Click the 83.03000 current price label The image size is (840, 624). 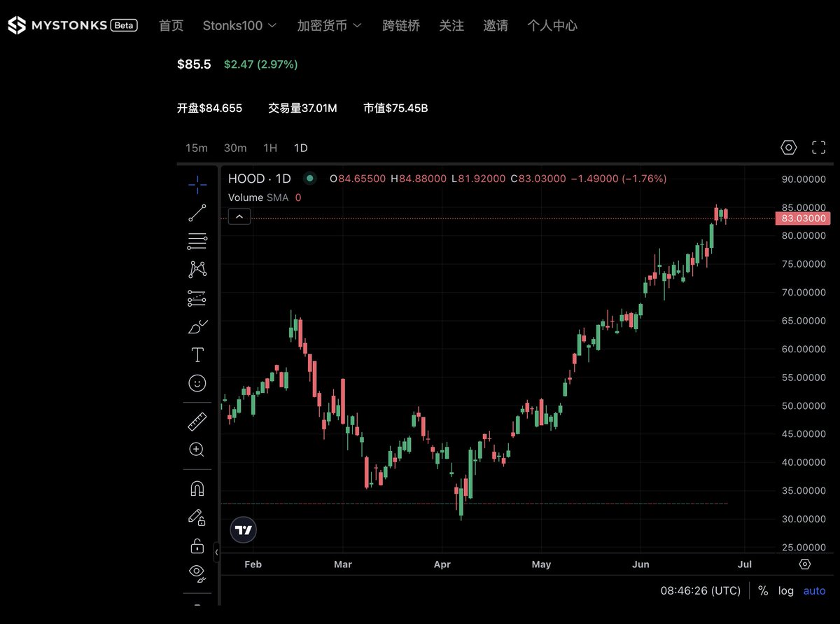(x=804, y=219)
